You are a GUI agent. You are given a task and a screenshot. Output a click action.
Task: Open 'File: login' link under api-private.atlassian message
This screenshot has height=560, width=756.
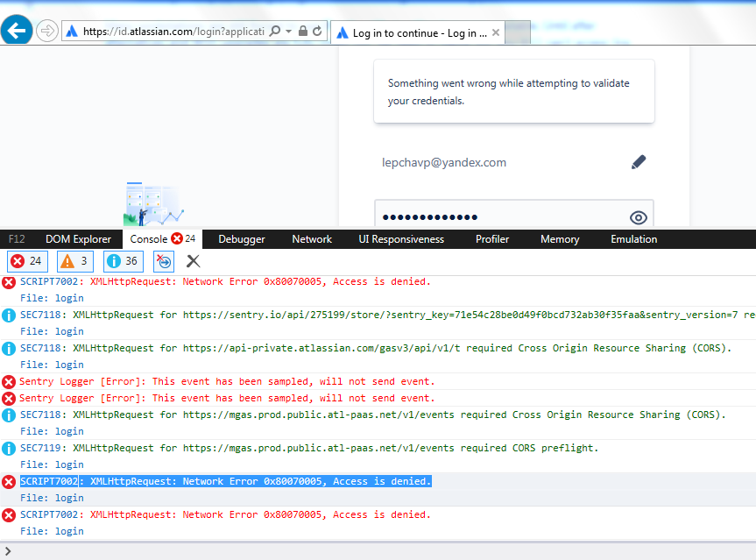point(52,365)
